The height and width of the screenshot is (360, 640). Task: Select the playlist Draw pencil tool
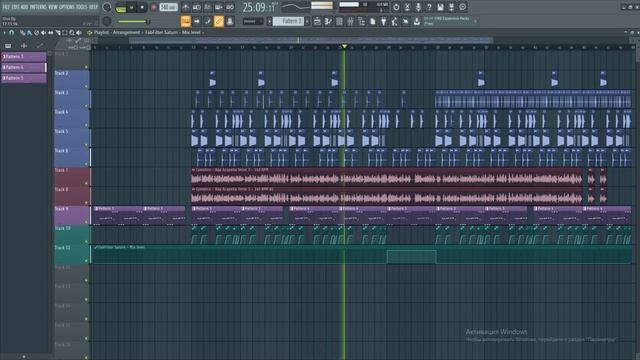pos(22,33)
